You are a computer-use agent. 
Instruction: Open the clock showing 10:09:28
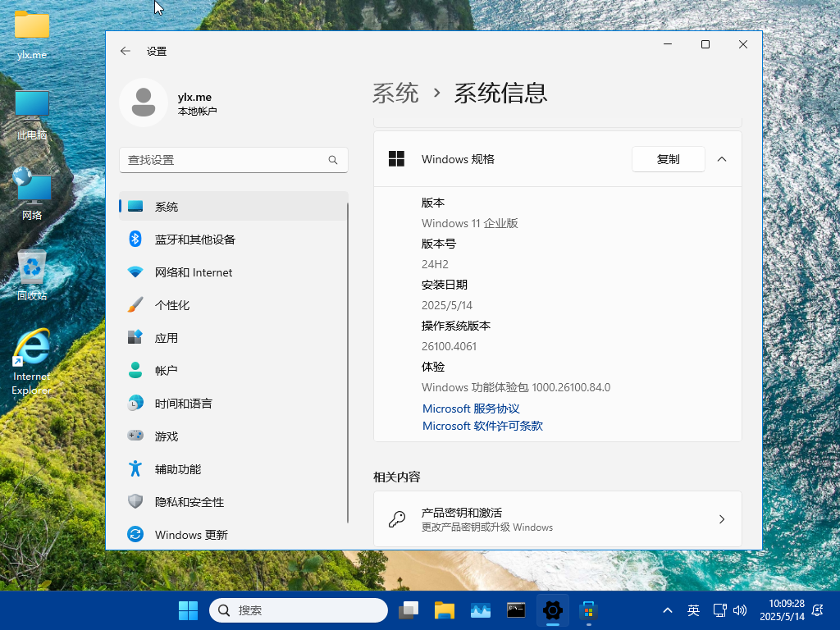[786, 603]
